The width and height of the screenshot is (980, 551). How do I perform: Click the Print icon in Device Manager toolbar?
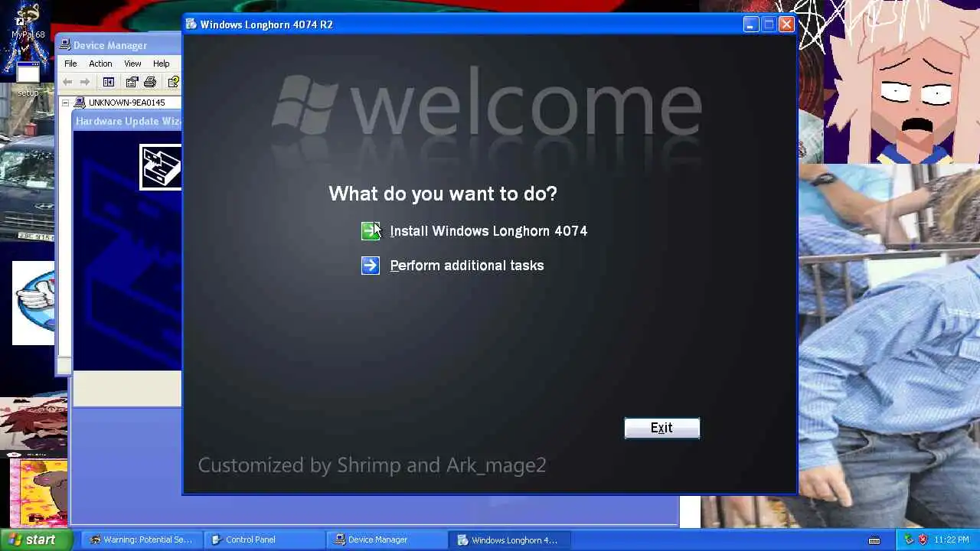(x=150, y=82)
